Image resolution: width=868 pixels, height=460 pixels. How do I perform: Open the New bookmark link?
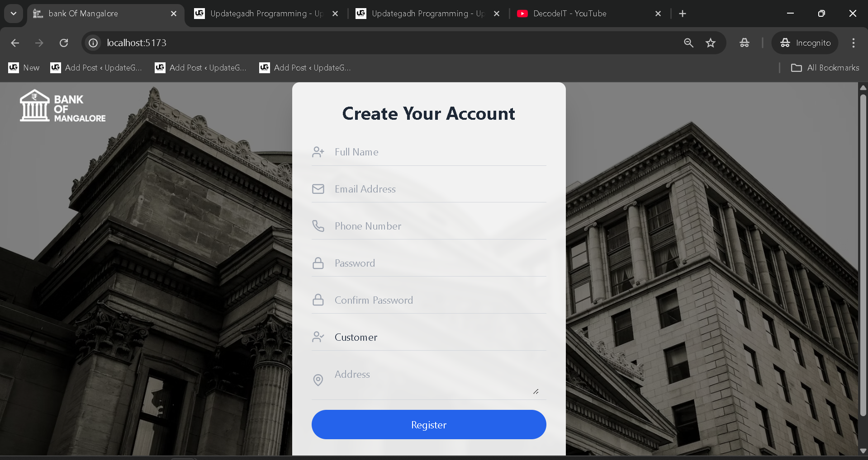tap(24, 68)
